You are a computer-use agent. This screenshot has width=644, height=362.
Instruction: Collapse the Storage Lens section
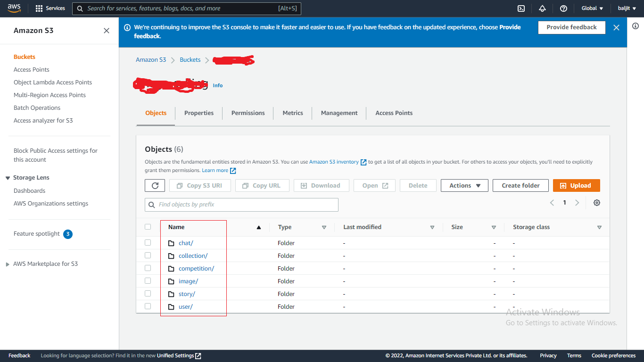click(8, 178)
